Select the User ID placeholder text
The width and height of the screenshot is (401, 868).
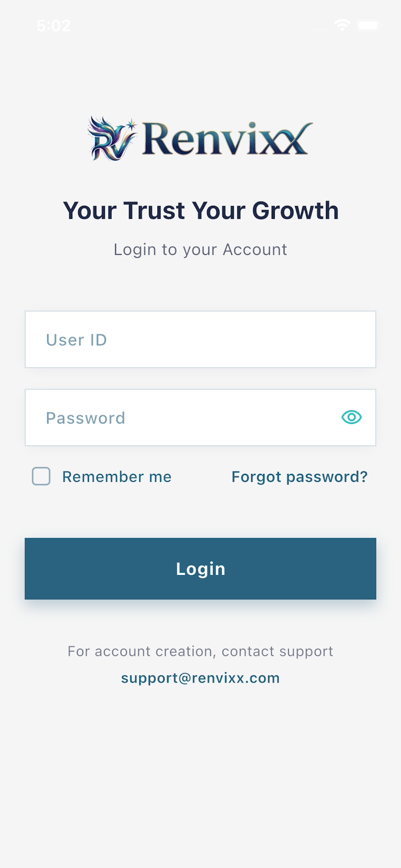point(76,340)
